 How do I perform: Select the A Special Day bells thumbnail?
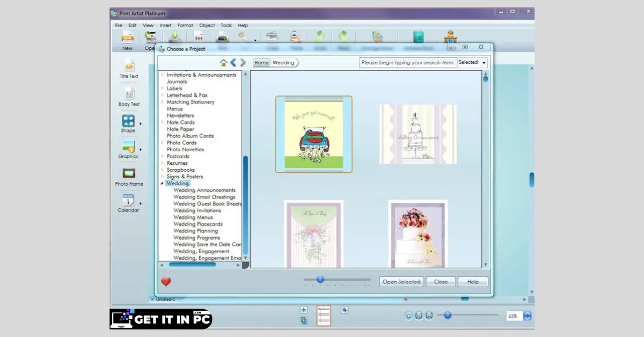pyautogui.click(x=314, y=234)
